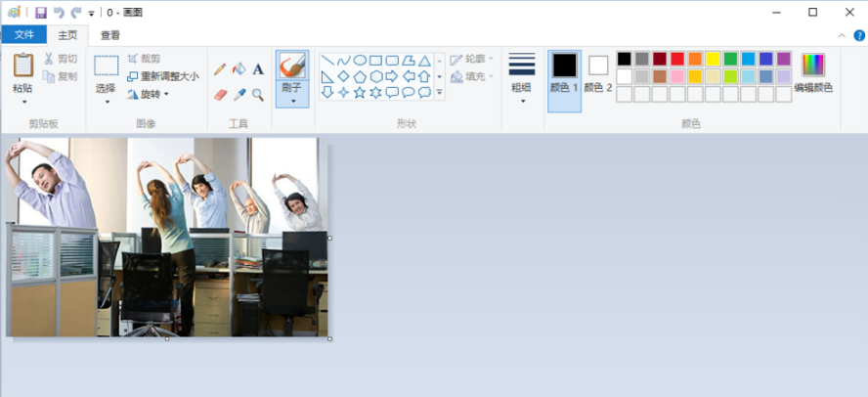Screen dimensions: 868x397
Task: Open the 旋转 rotate dropdown
Action: pos(148,94)
